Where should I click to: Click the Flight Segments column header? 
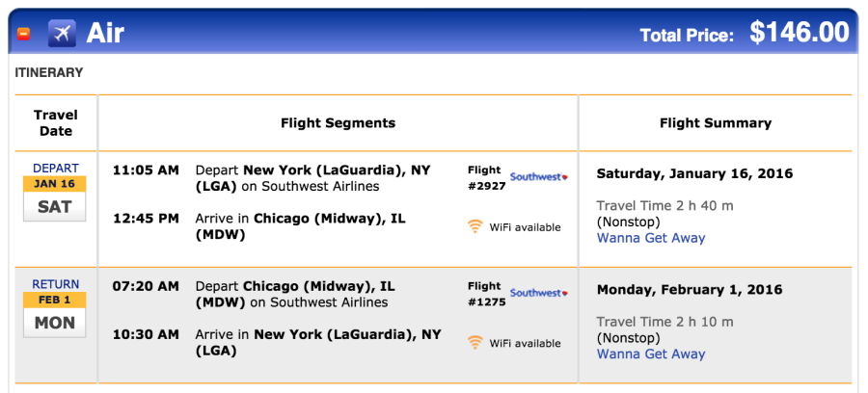tap(339, 122)
